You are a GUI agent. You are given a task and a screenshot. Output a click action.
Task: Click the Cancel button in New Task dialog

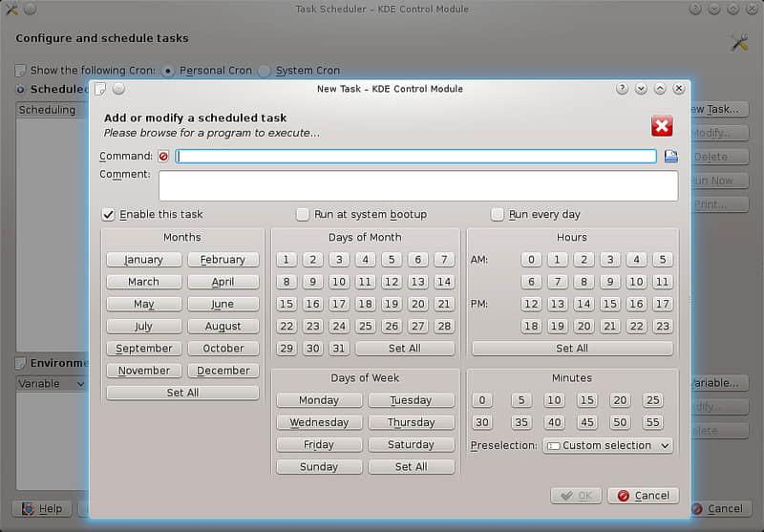643,496
